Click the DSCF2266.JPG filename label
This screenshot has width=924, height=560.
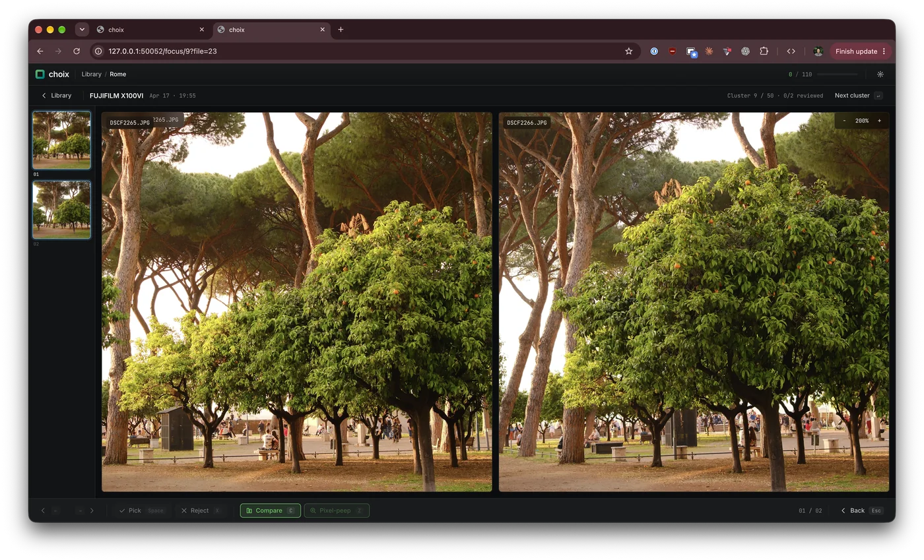[527, 123]
